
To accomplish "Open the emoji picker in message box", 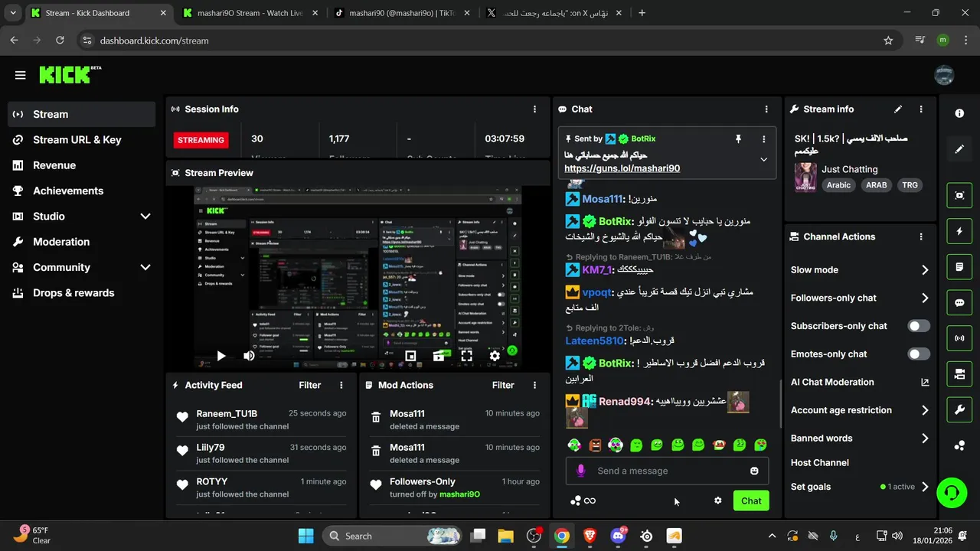I will coord(754,471).
